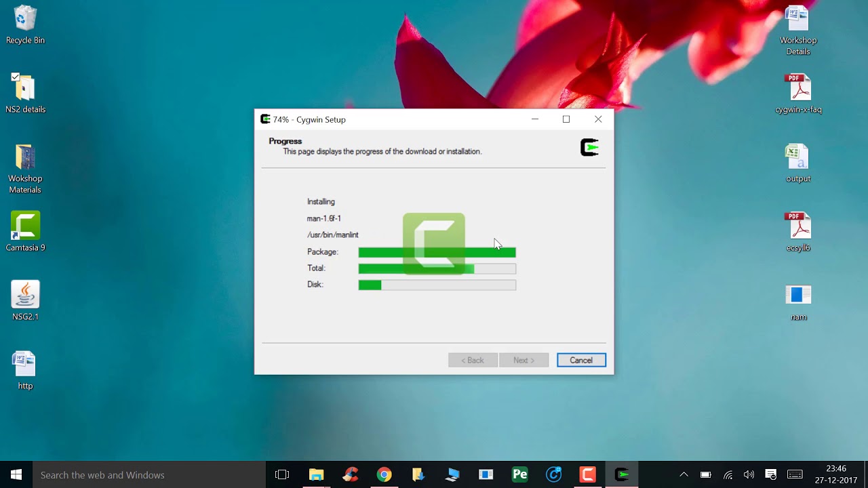Select the Wokshop Materials desktop icon
868x488 pixels.
(x=25, y=169)
